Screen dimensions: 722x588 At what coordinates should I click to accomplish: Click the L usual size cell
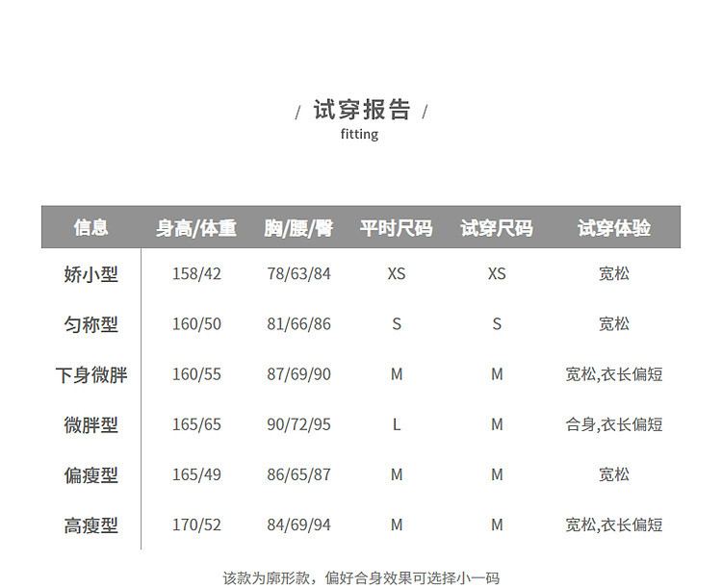tap(396, 424)
